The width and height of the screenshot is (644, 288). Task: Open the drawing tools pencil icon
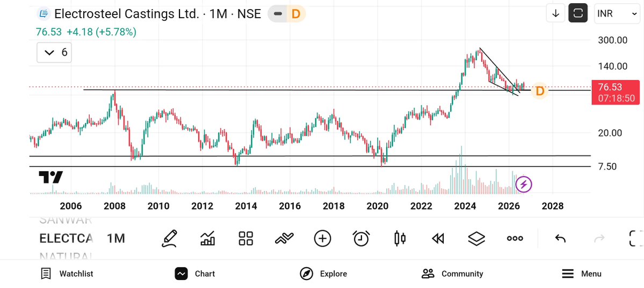point(170,238)
